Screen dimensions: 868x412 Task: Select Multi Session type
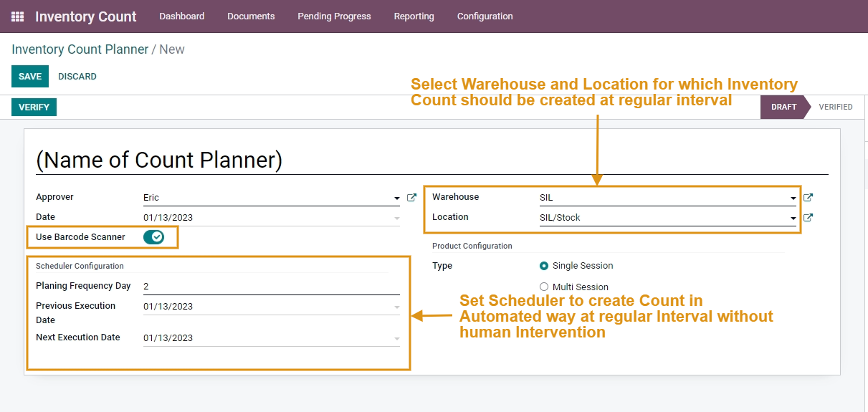coord(543,287)
